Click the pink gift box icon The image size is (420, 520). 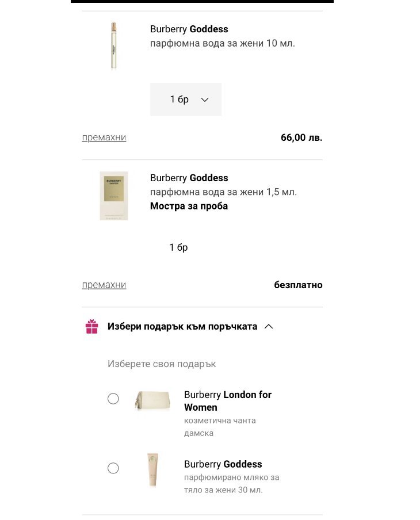tap(91, 327)
